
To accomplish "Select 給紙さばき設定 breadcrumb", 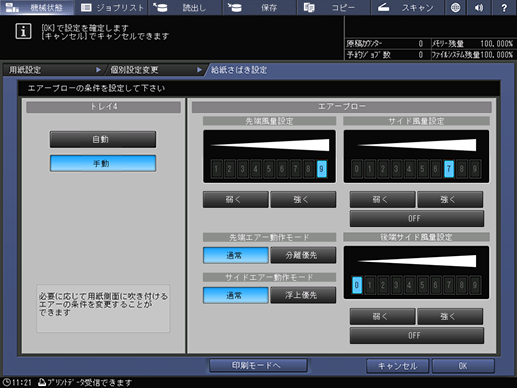I will tap(239, 70).
